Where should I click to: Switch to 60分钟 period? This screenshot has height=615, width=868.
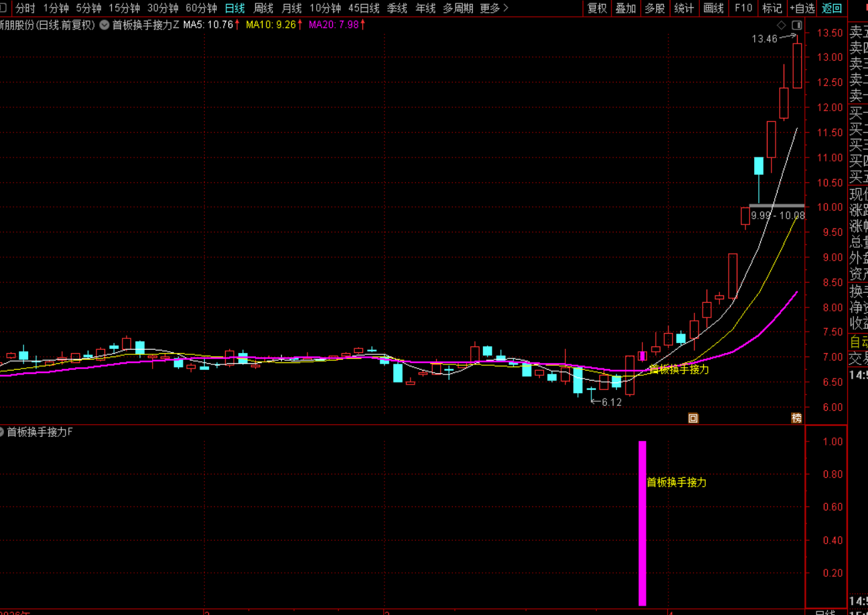[202, 8]
